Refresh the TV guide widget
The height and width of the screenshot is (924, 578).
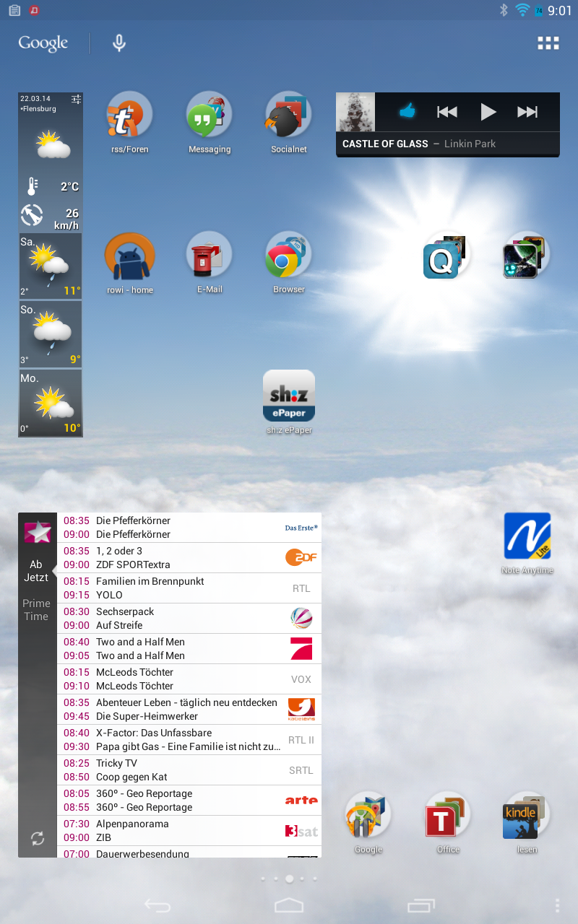click(38, 838)
